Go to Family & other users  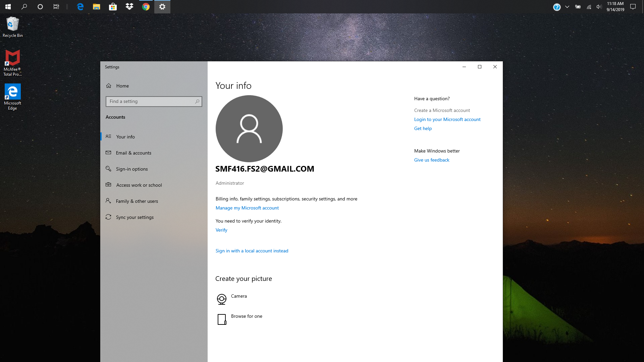[137, 201]
